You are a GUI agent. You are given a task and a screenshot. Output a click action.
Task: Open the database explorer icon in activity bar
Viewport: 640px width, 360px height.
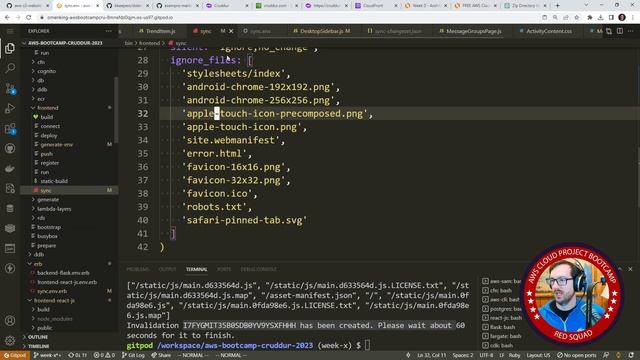10,209
